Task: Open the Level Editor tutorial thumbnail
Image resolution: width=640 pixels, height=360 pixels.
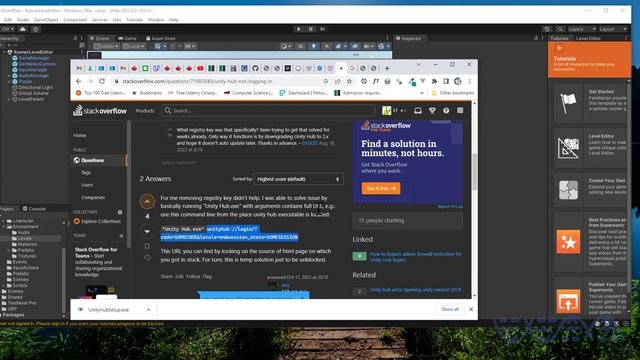Action: pos(568,147)
